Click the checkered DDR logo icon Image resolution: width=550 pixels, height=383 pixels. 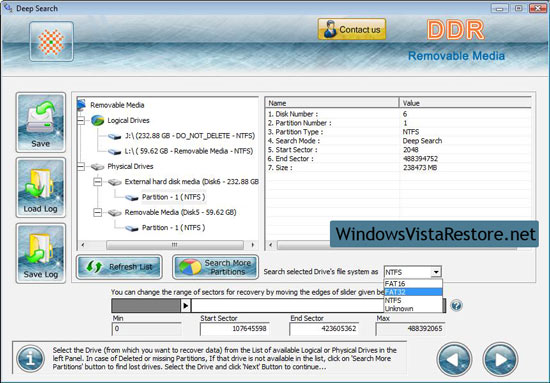(52, 41)
